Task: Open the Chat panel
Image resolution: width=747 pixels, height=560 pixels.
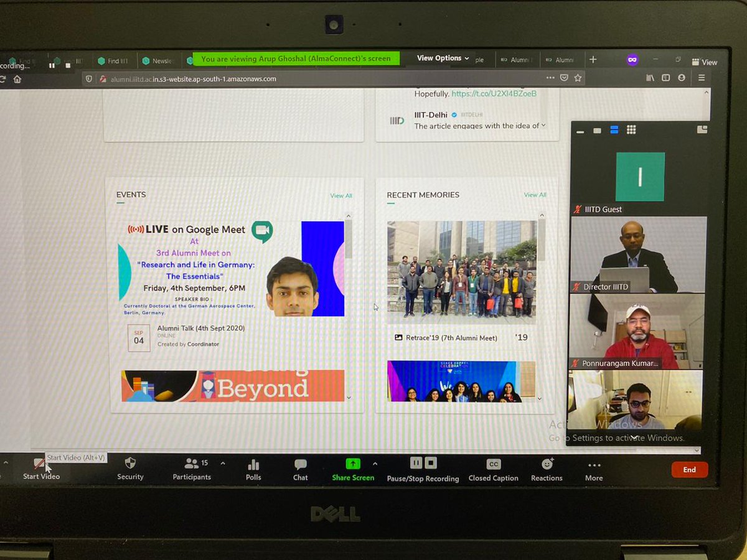Action: 301,470
